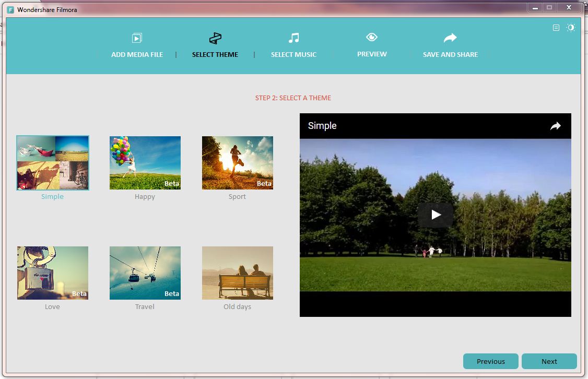Viewport: 588px width, 379px height.
Task: Choose the Old days theme
Action: pos(237,273)
